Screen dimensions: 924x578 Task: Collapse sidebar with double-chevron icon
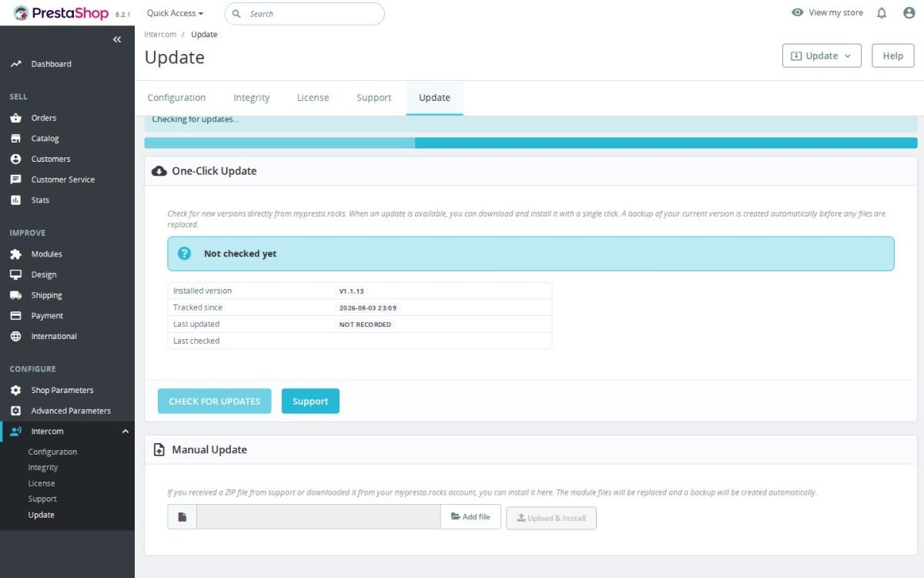pyautogui.click(x=117, y=39)
